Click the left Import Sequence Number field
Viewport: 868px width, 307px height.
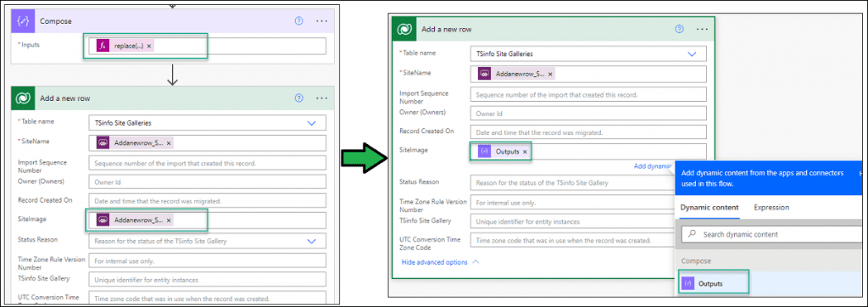tap(207, 164)
